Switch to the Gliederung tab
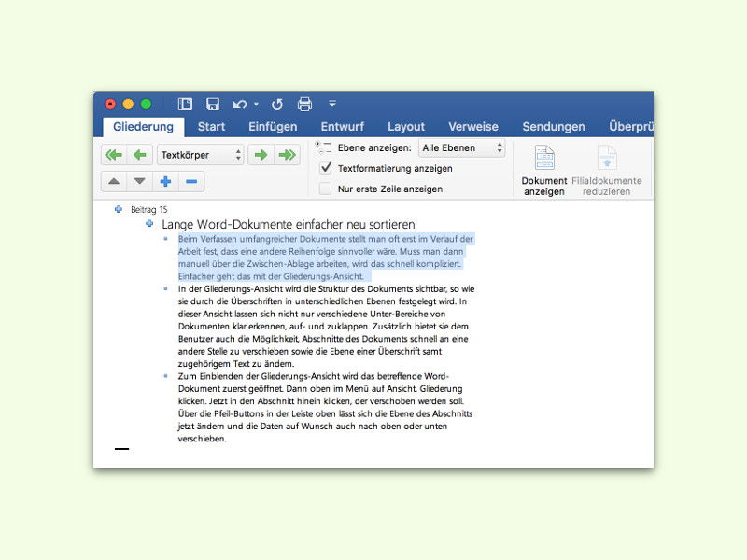The image size is (747, 560). (144, 127)
